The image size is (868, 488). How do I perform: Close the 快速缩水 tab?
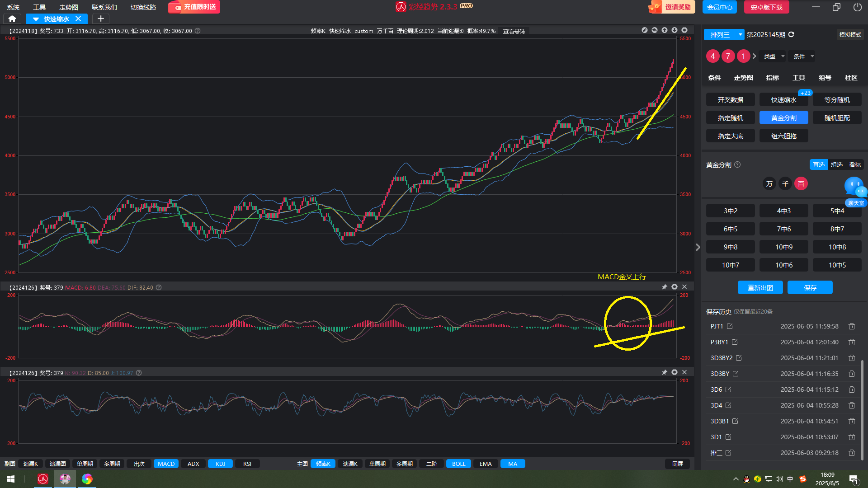point(78,19)
